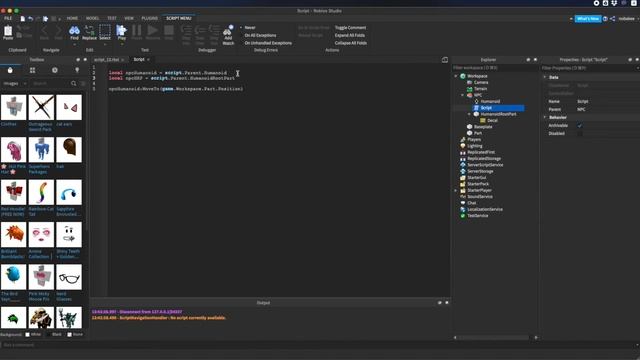Click the Paste clipboard icon
This screenshot has height=360, width=640.
[x=8, y=32]
